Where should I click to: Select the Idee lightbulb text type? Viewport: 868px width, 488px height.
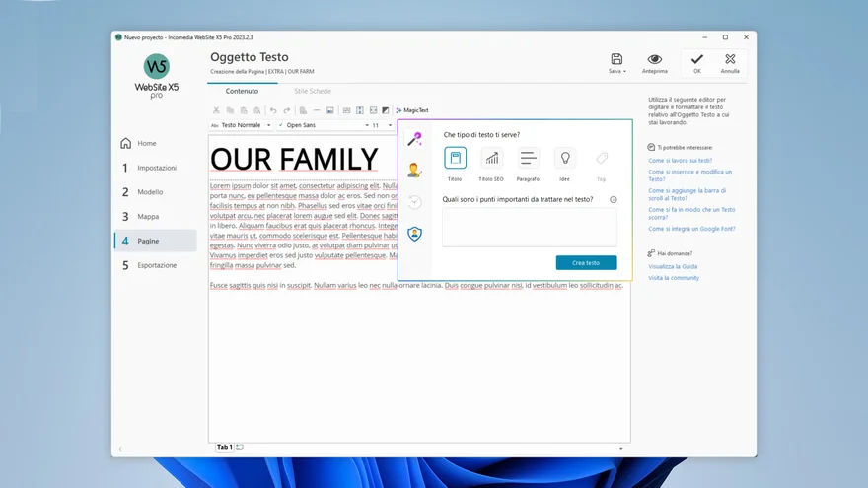point(564,158)
